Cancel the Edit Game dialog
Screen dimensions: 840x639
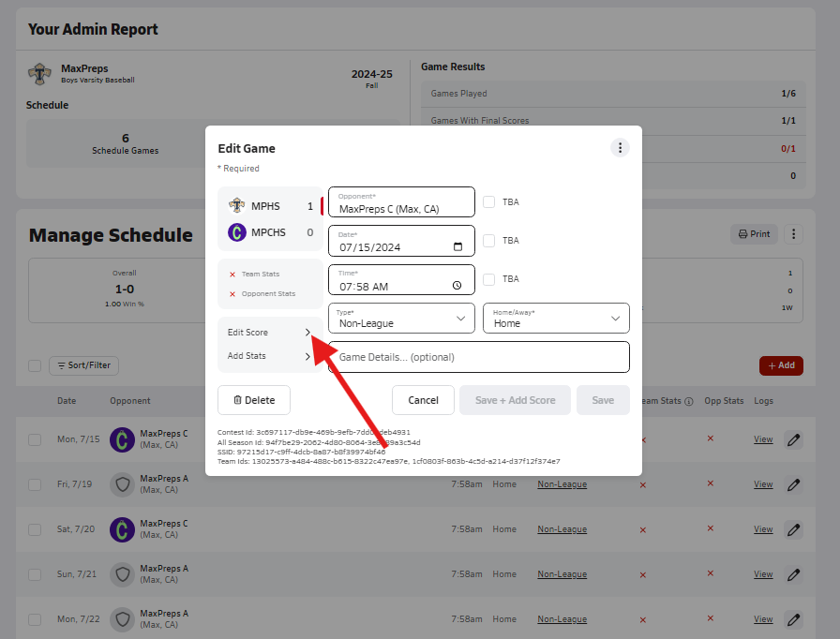point(423,400)
